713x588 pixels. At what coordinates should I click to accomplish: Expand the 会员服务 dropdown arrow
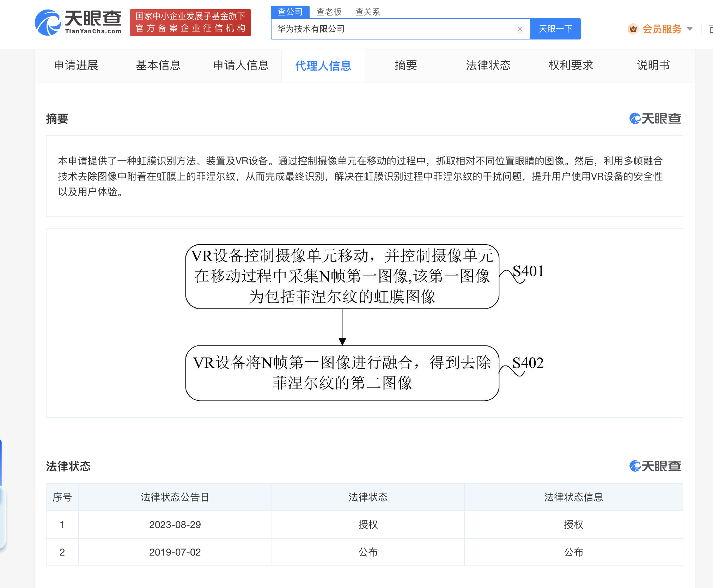690,29
